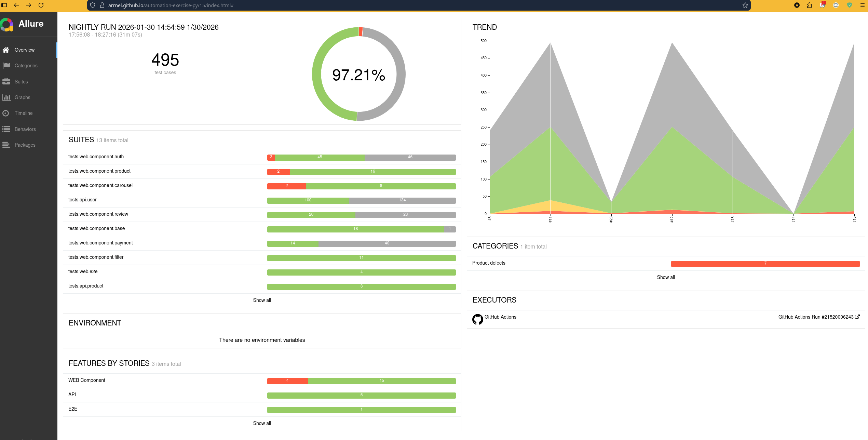Show all Features by Stories items
868x440 pixels.
click(262, 423)
